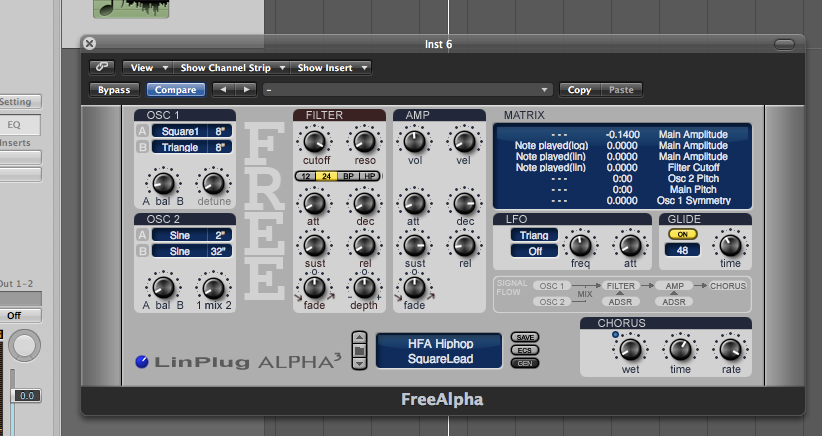This screenshot has width=822, height=436.
Task: Click matrix amount -0.1400 value
Action: pos(622,135)
